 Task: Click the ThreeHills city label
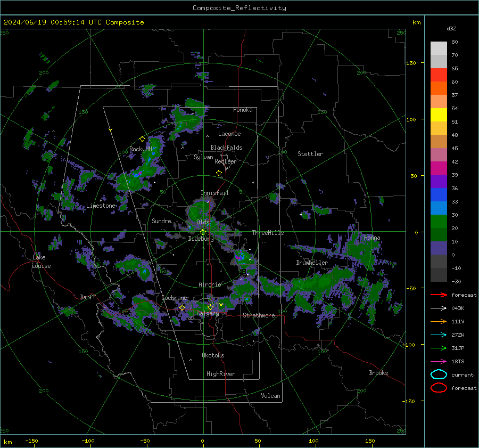point(268,233)
